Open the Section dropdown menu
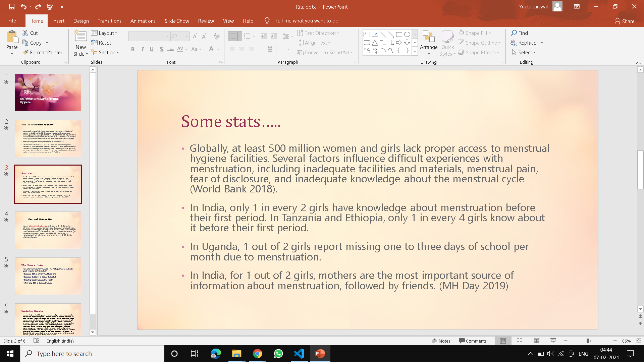This screenshot has height=362, width=644. click(x=105, y=53)
